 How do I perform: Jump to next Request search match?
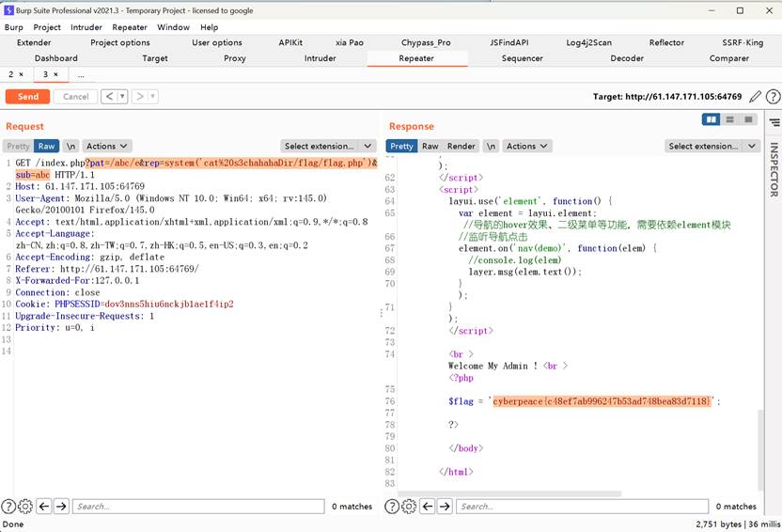[x=61, y=507]
